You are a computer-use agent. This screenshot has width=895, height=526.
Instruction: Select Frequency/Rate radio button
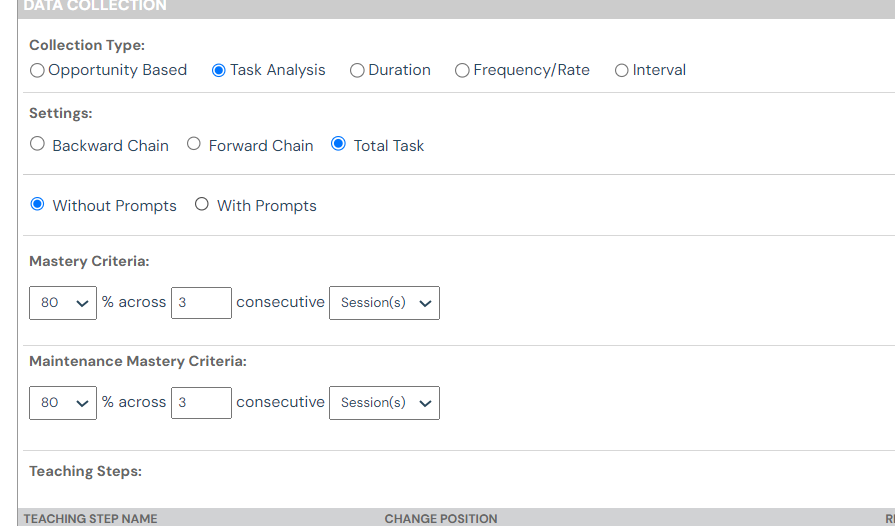pos(462,70)
